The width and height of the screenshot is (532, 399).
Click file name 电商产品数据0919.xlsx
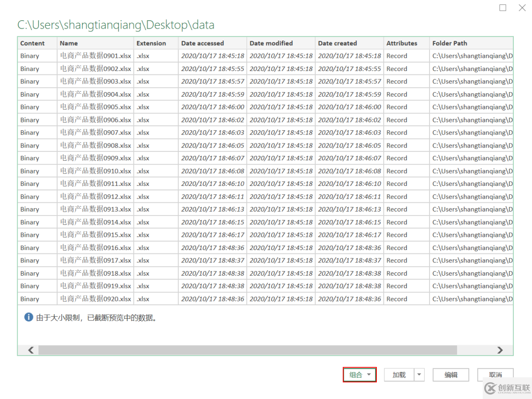(x=96, y=286)
